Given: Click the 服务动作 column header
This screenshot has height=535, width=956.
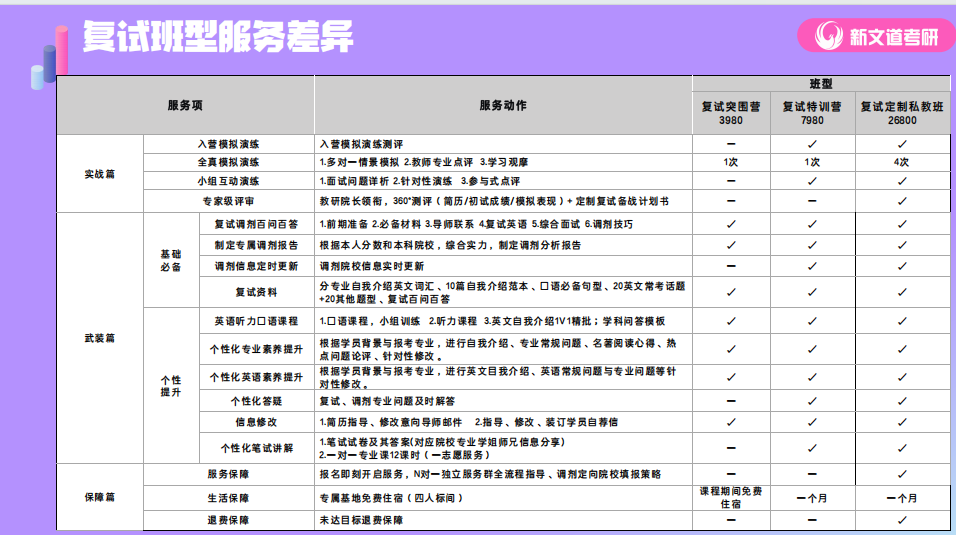Looking at the screenshot, I should pos(503,105).
